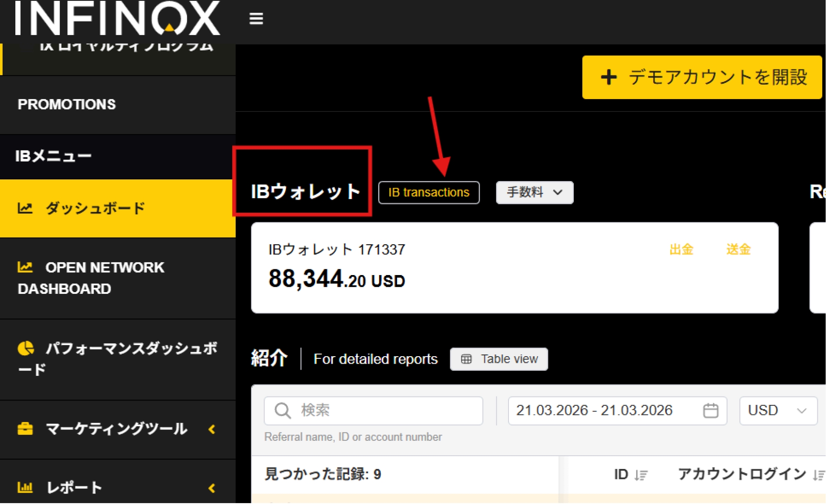Click the IB transactions button

tap(428, 193)
